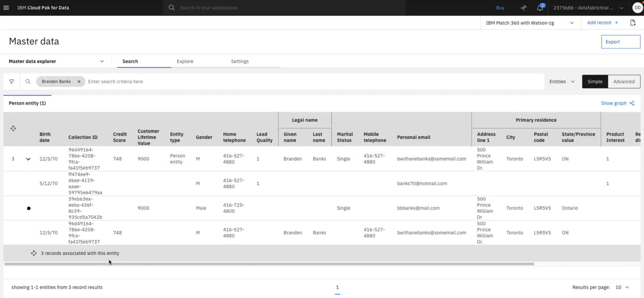Click the Birth date column header
This screenshot has height=298, width=644.
[x=45, y=137]
